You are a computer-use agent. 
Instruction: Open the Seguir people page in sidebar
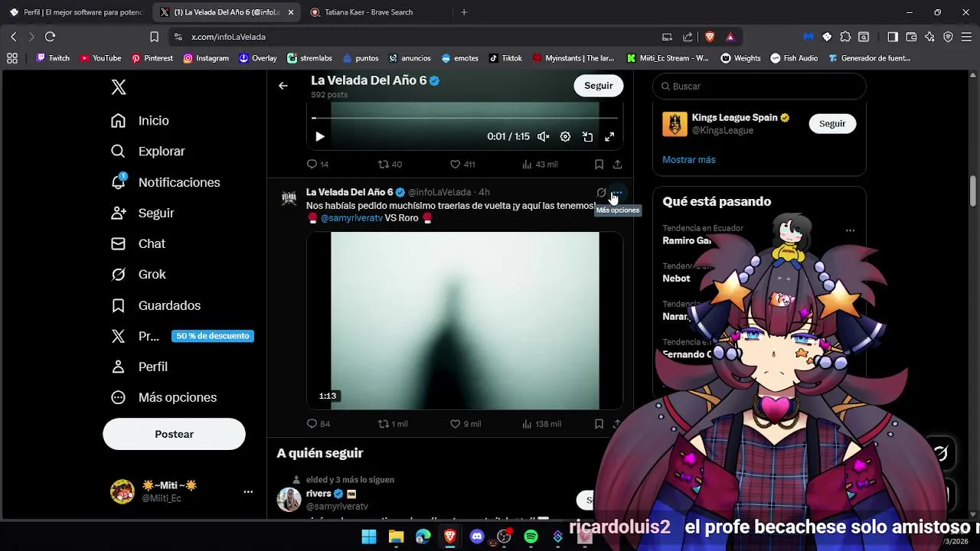(x=142, y=213)
